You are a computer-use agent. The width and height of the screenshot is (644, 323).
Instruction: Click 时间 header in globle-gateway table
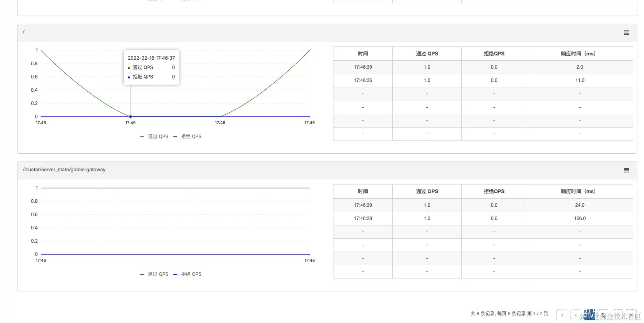pos(363,192)
